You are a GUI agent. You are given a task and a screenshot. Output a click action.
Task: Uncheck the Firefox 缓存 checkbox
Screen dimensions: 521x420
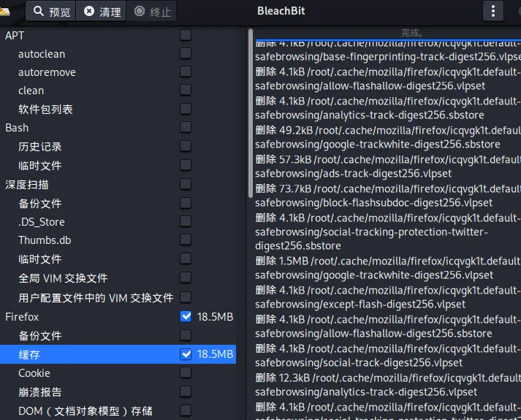[186, 354]
